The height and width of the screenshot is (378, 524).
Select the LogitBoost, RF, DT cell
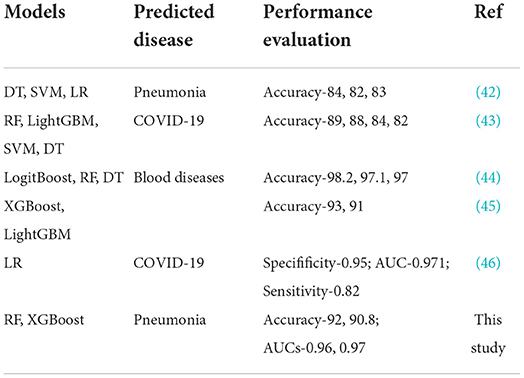coord(64,178)
